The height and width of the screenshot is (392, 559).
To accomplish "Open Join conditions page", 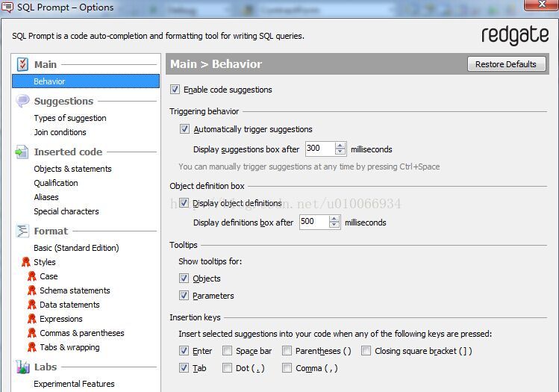I will (x=60, y=132).
